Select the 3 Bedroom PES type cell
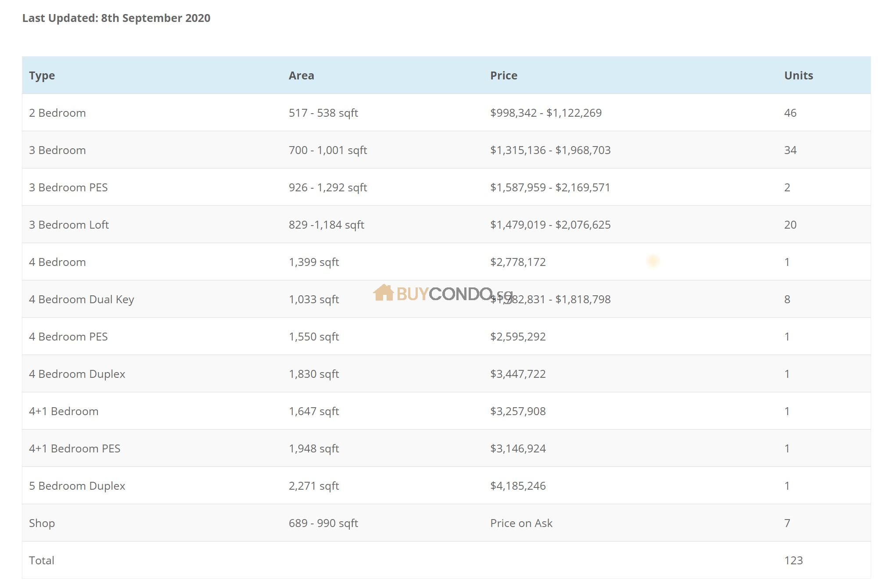The width and height of the screenshot is (886, 588). (x=68, y=187)
